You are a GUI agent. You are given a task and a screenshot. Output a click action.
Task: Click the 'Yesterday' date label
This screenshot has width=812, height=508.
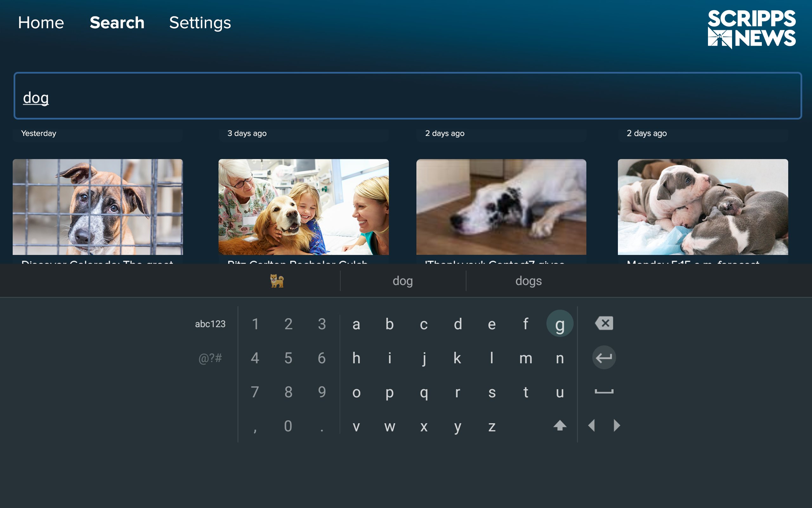point(39,133)
